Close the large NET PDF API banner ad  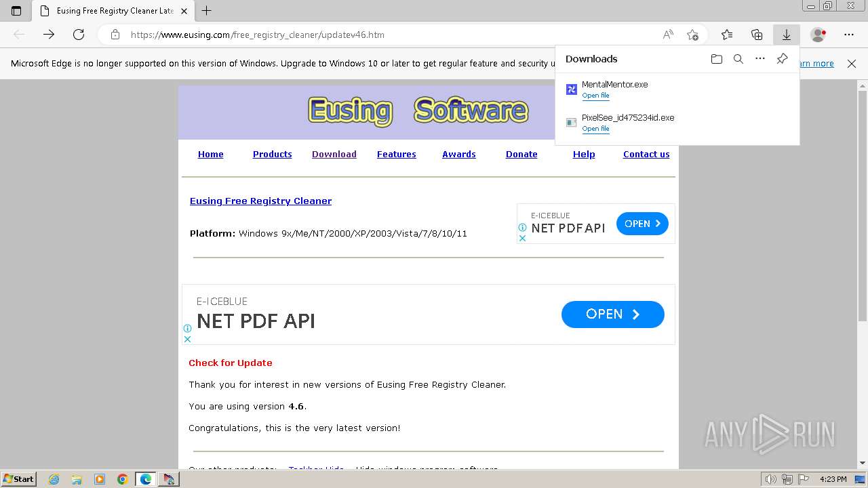(x=187, y=339)
